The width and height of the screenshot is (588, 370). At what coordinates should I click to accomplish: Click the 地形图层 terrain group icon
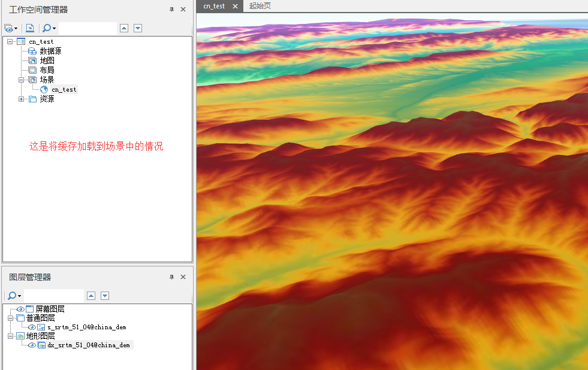tap(20, 336)
